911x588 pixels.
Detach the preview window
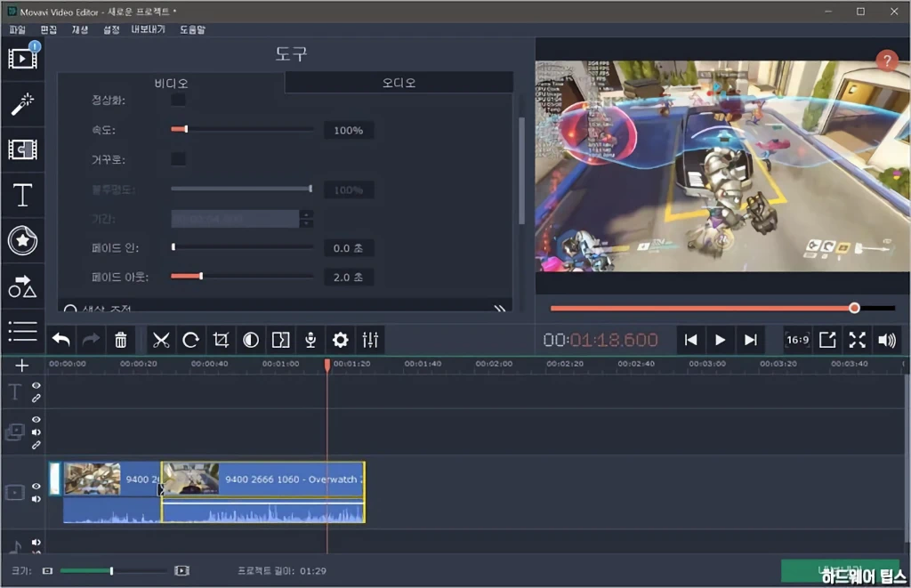coord(827,340)
